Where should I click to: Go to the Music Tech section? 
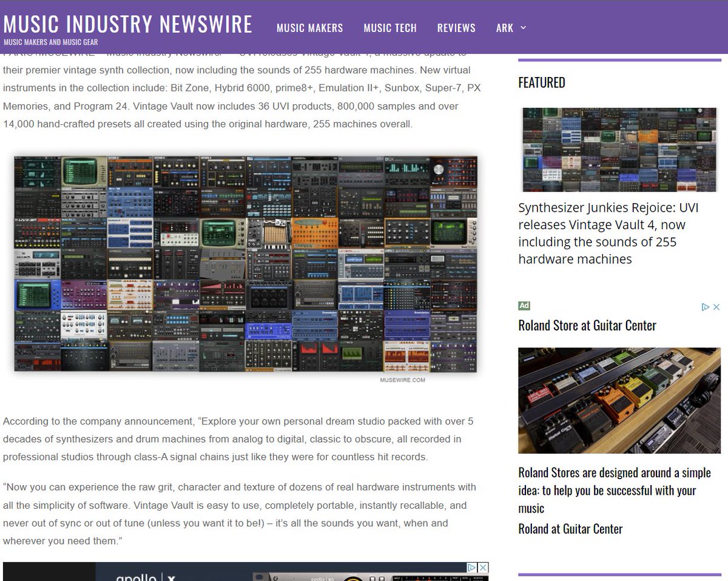[390, 28]
